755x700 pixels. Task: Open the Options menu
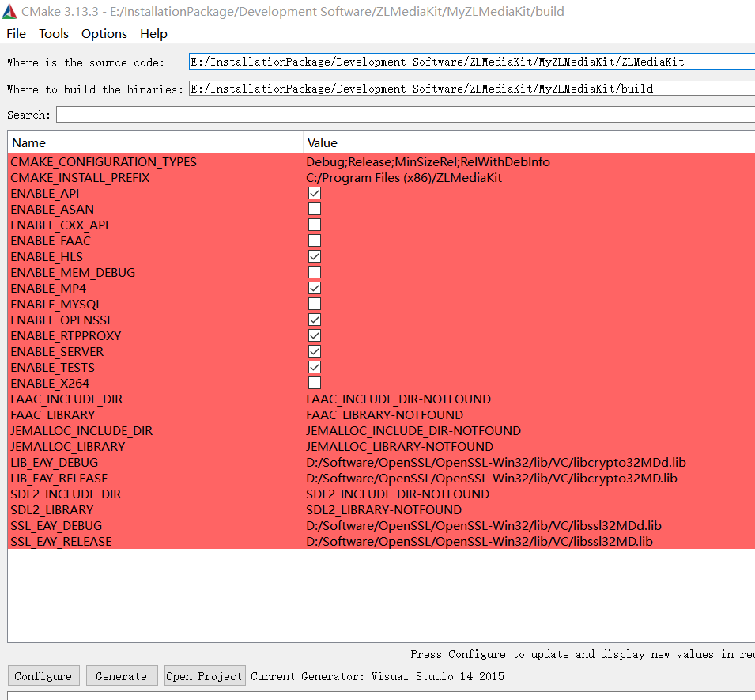[x=104, y=33]
